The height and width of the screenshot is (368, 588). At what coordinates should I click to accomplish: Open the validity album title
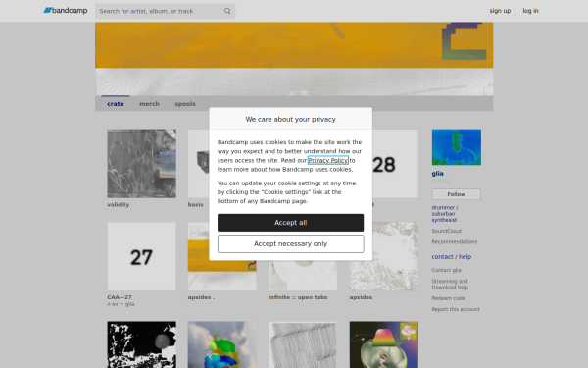tap(119, 205)
